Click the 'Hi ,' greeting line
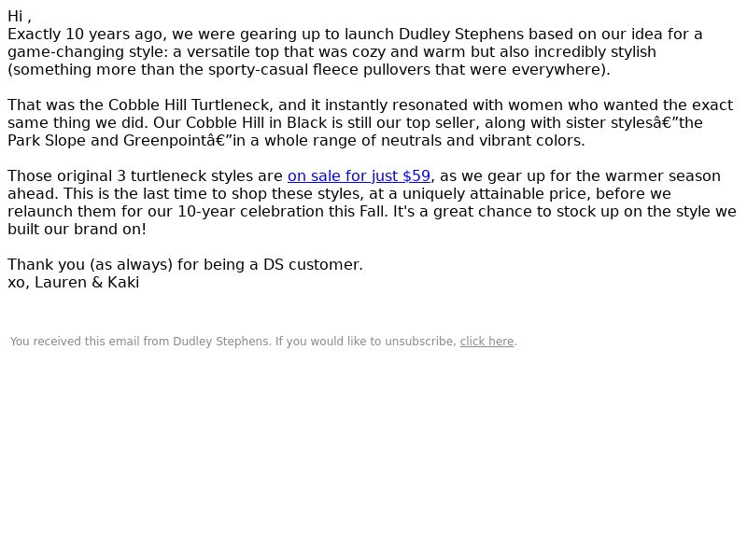Viewport: 747px width, 560px height. (x=20, y=16)
